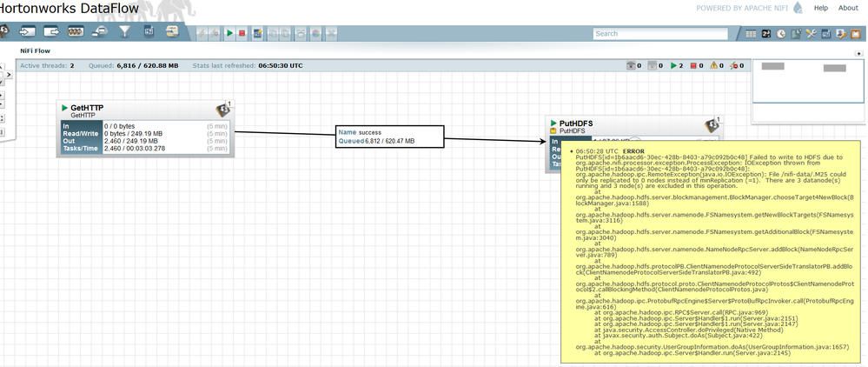This screenshot has width=868, height=367.
Task: Click the NiFi Flow breadcrumb
Action: tap(36, 50)
